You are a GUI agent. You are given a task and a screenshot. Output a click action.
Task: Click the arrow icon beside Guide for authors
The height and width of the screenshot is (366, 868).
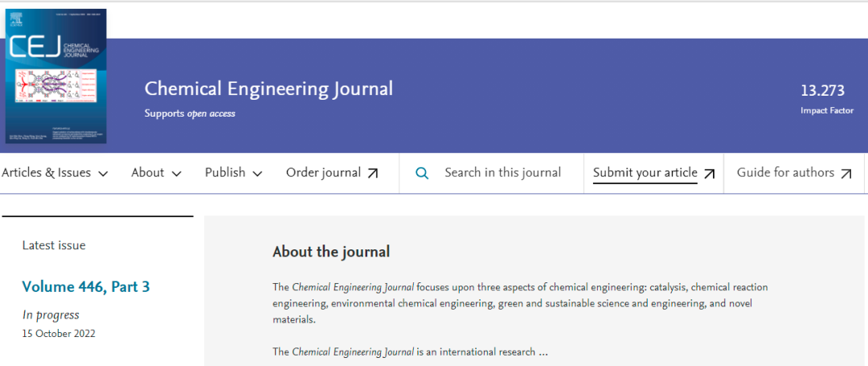point(846,174)
